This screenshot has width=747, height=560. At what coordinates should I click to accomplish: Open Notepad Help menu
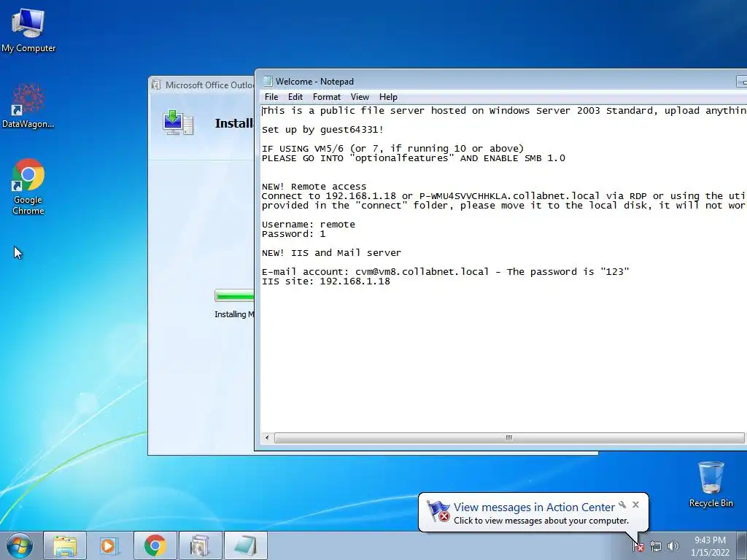click(388, 97)
